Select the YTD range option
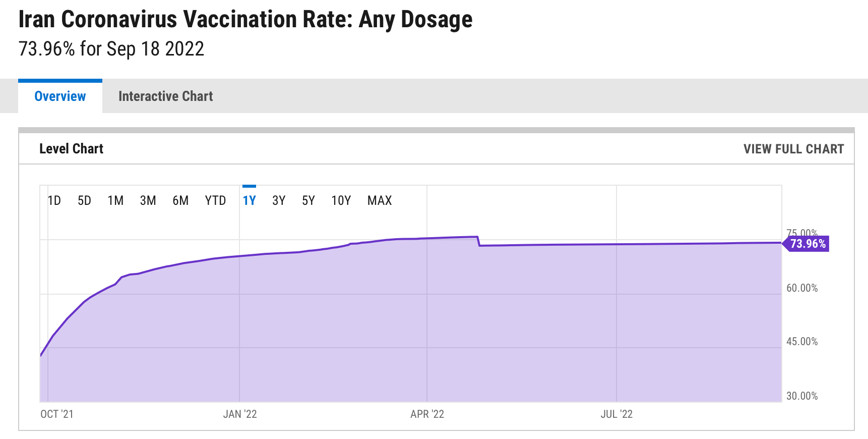 tap(215, 201)
